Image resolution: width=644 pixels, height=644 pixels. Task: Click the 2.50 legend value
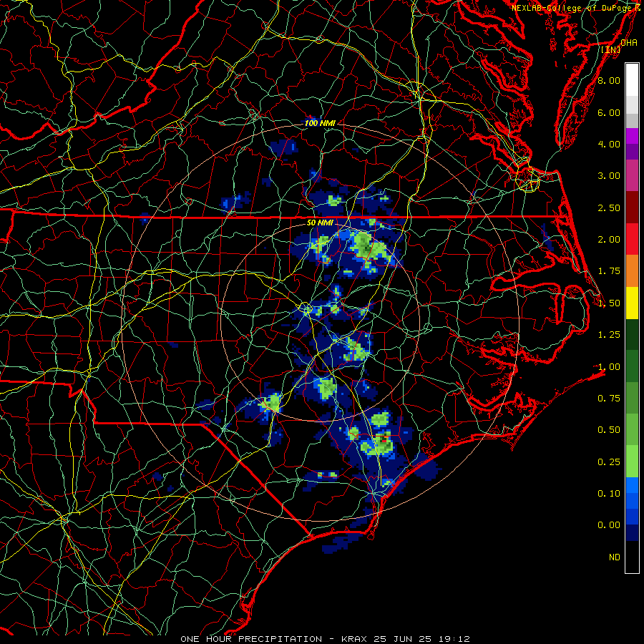click(x=609, y=208)
